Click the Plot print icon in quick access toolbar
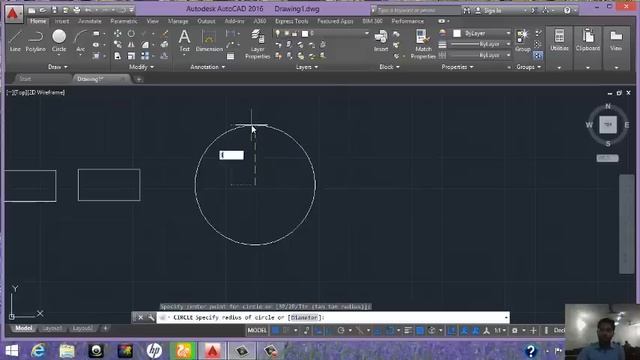 tap(77, 10)
